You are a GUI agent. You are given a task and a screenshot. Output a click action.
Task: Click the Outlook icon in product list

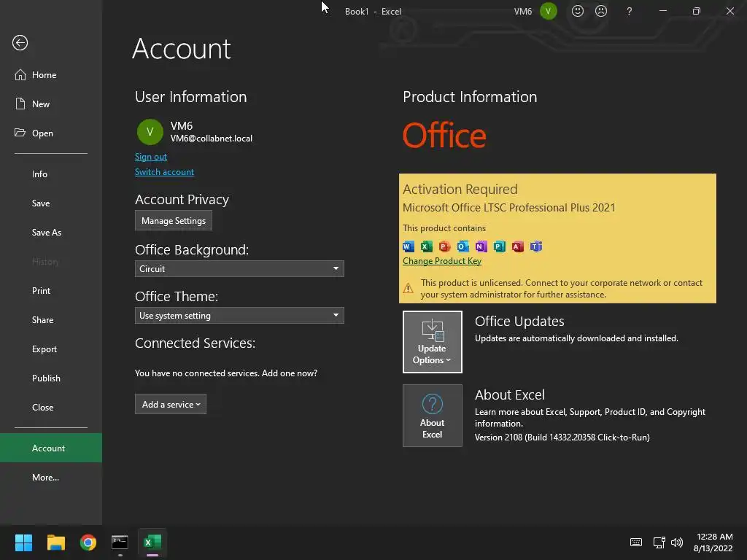pos(462,246)
